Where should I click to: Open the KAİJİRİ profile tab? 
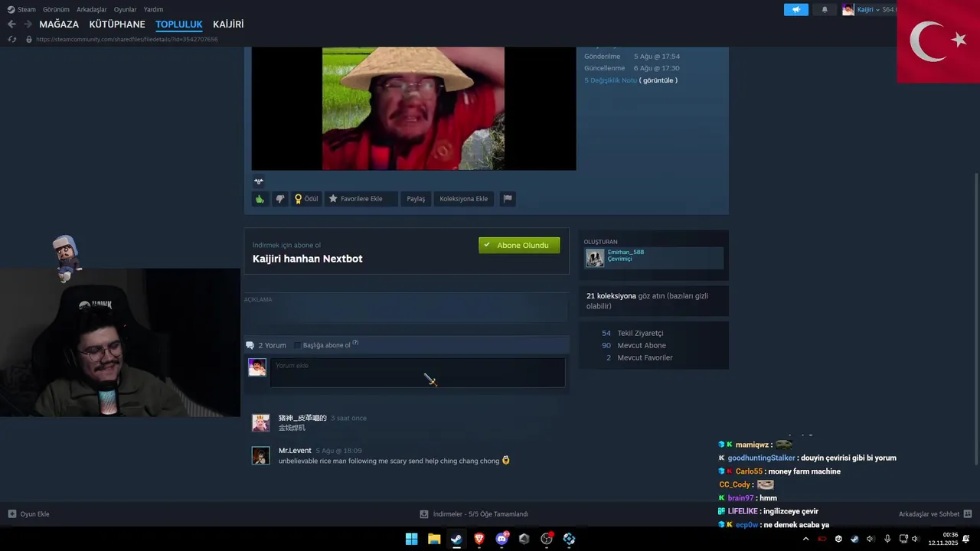[x=228, y=24]
